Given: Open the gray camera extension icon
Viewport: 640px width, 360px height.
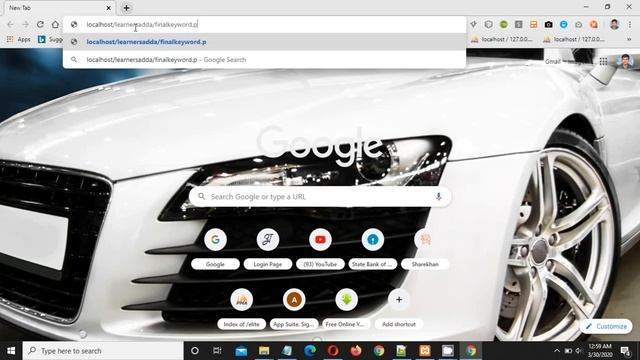Looking at the screenshot, I should coord(578,24).
